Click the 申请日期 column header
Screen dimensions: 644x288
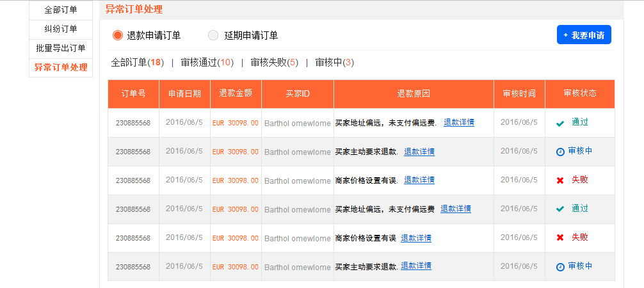[185, 93]
